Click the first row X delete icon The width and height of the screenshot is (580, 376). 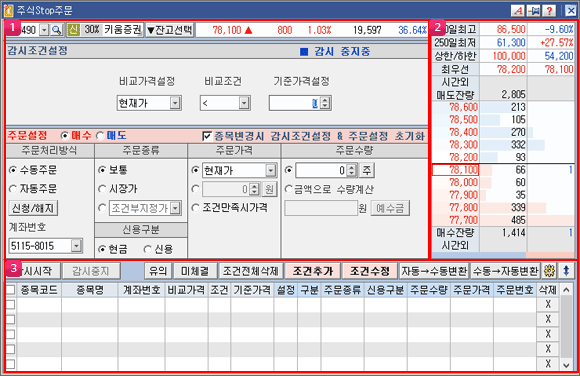point(548,304)
